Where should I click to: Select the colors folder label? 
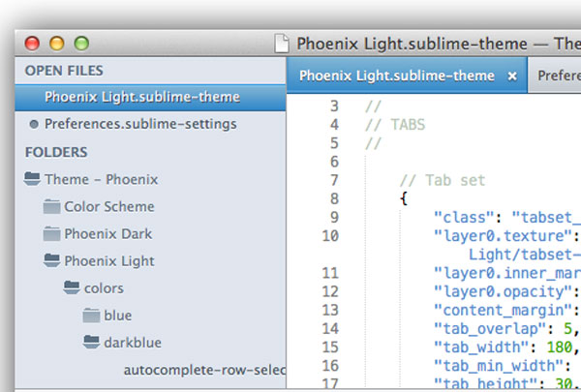(104, 288)
